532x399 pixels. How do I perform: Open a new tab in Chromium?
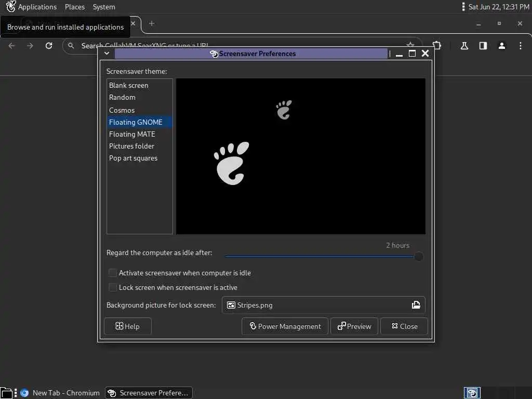[x=152, y=23]
